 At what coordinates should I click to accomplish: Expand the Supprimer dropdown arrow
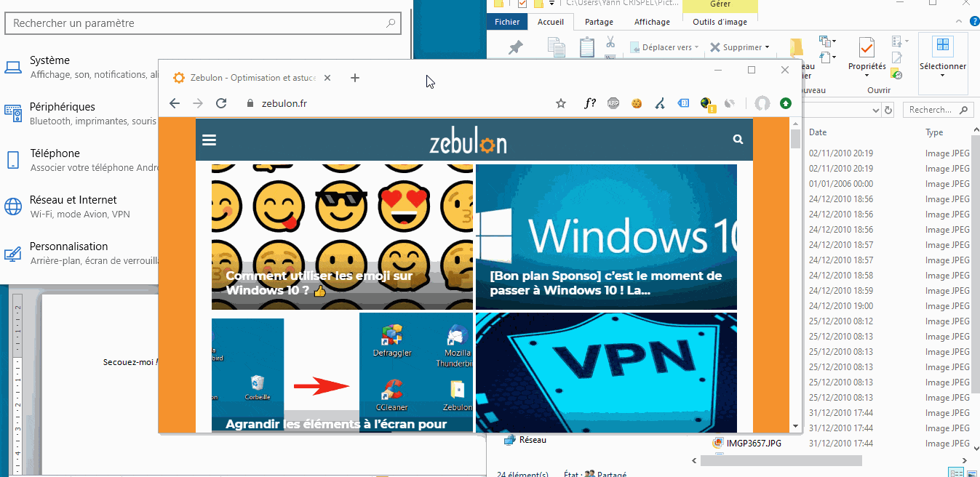coord(766,47)
